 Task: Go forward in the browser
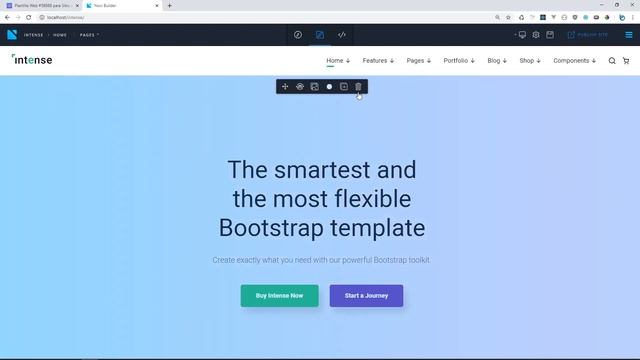[x=18, y=18]
